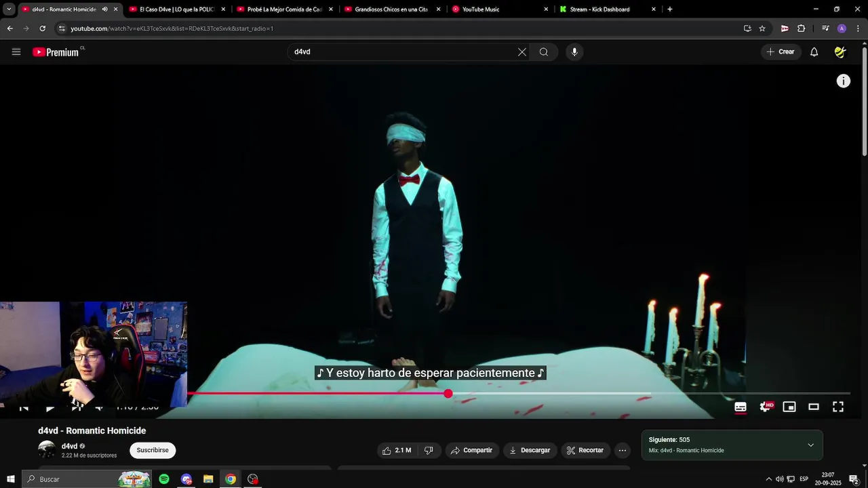Viewport: 868px width, 488px height.
Task: Submit search with magnifier button
Action: 544,52
